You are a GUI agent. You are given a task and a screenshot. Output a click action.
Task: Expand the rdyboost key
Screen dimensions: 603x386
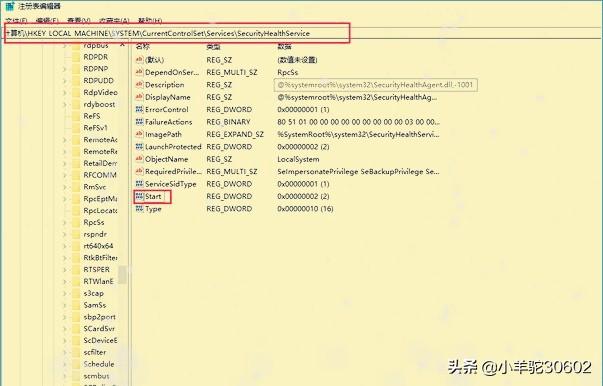point(65,105)
